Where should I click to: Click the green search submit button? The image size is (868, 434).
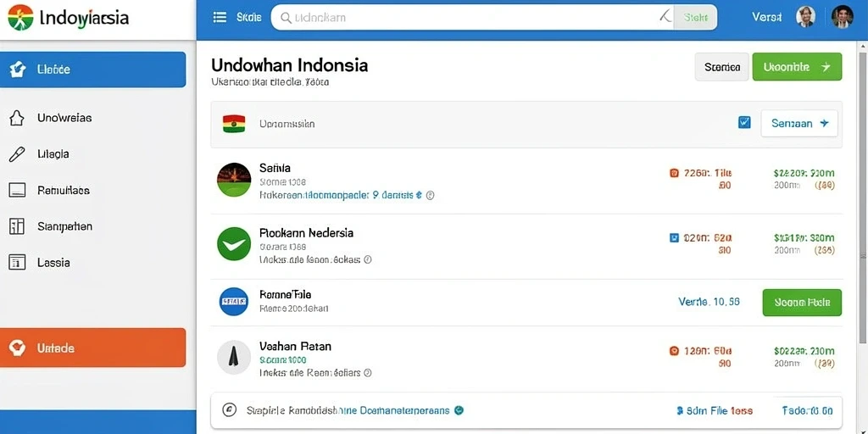point(695,17)
